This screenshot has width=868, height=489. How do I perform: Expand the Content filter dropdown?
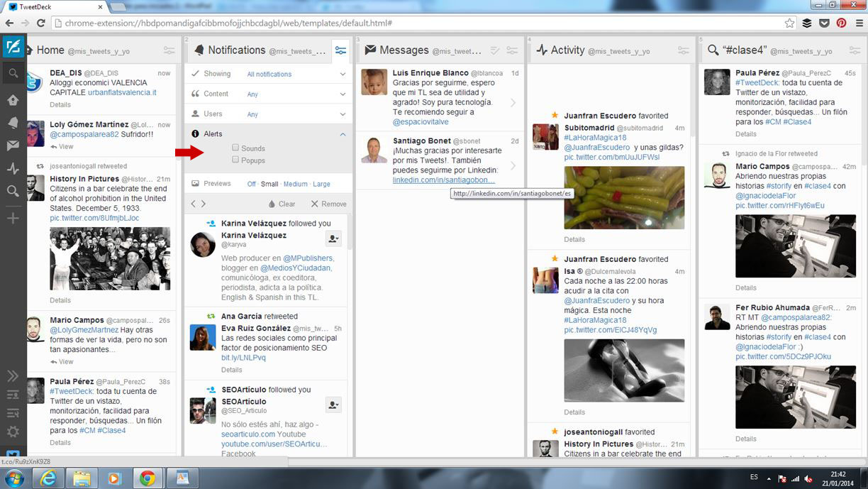pyautogui.click(x=343, y=94)
